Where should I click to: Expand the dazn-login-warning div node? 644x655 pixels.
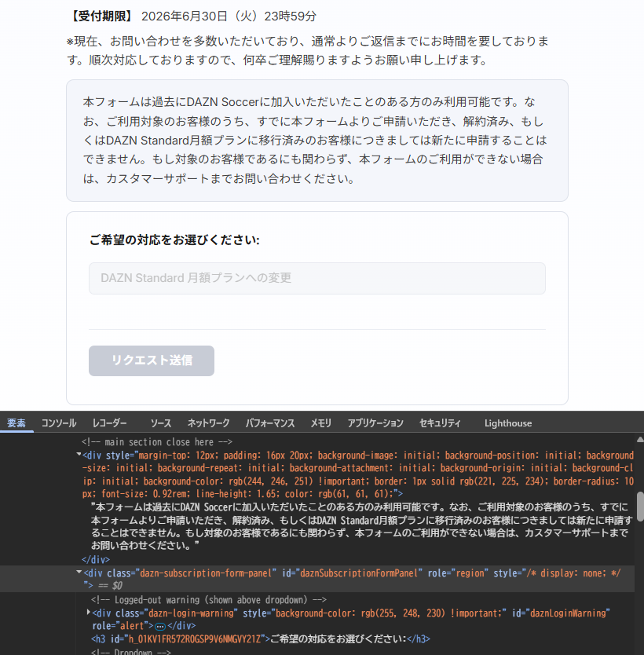tap(88, 613)
